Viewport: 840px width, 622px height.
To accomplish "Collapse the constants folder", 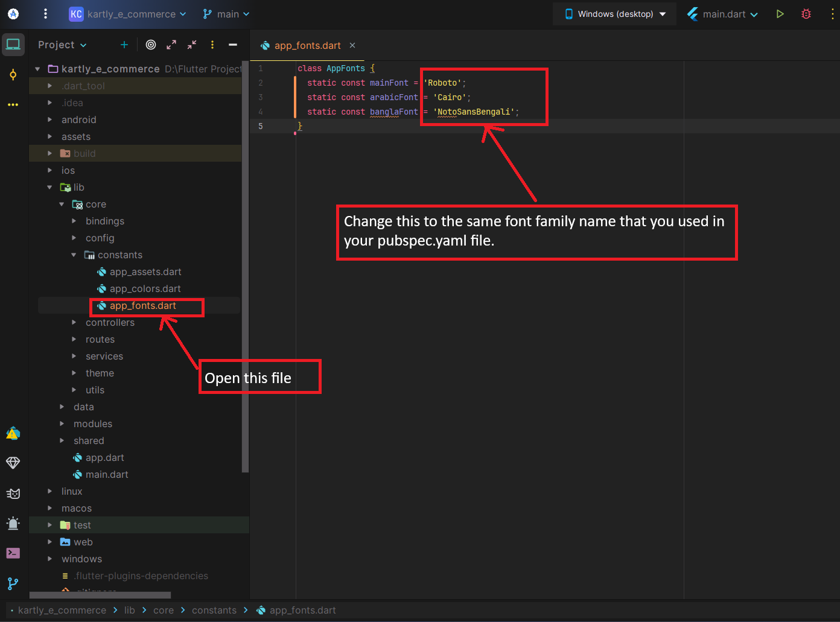I will pos(74,255).
